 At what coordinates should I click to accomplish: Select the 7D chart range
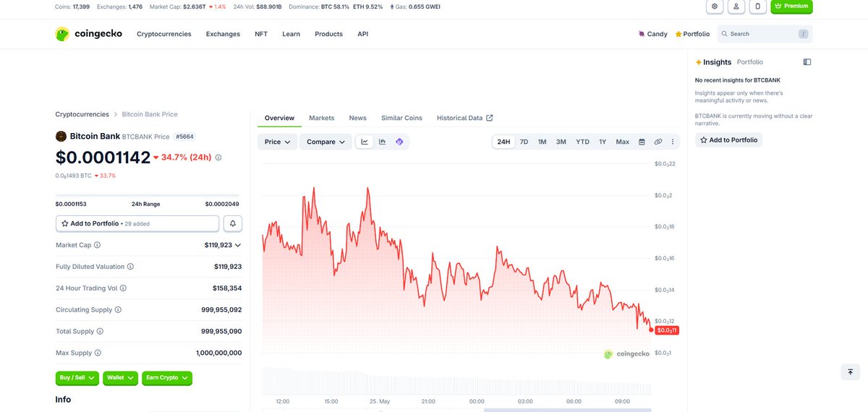(524, 142)
